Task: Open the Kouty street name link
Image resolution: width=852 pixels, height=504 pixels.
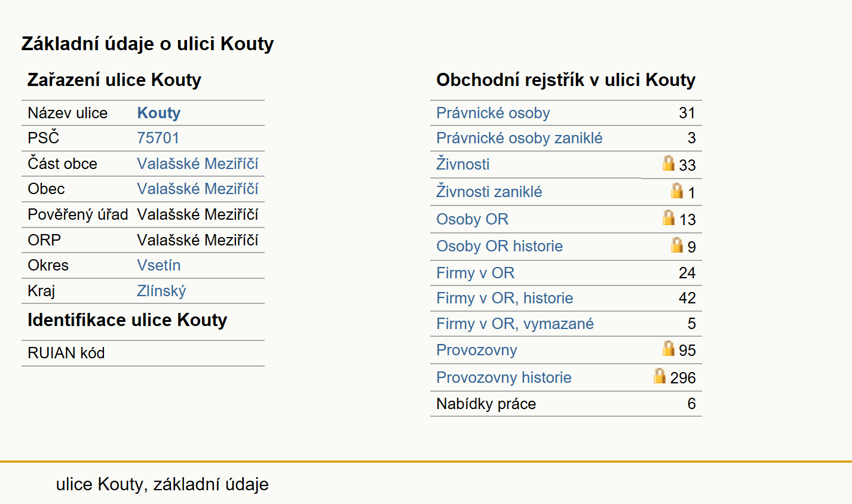Action: [x=159, y=113]
